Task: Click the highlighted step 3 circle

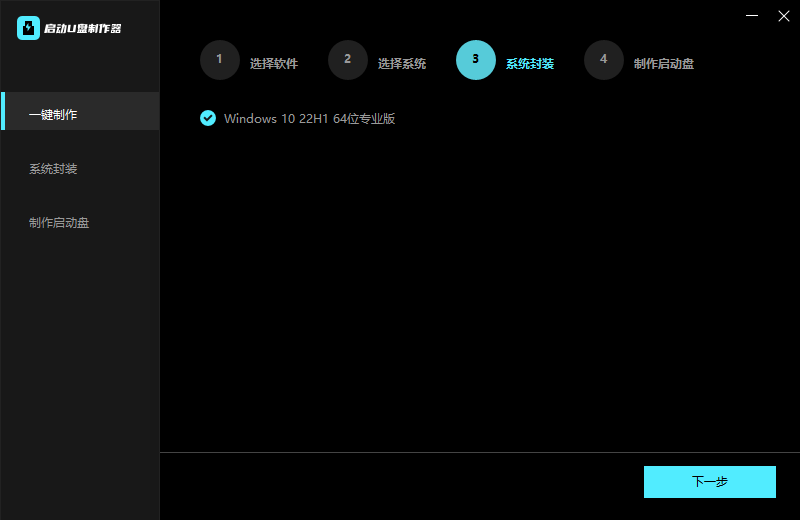Action: (x=475, y=59)
